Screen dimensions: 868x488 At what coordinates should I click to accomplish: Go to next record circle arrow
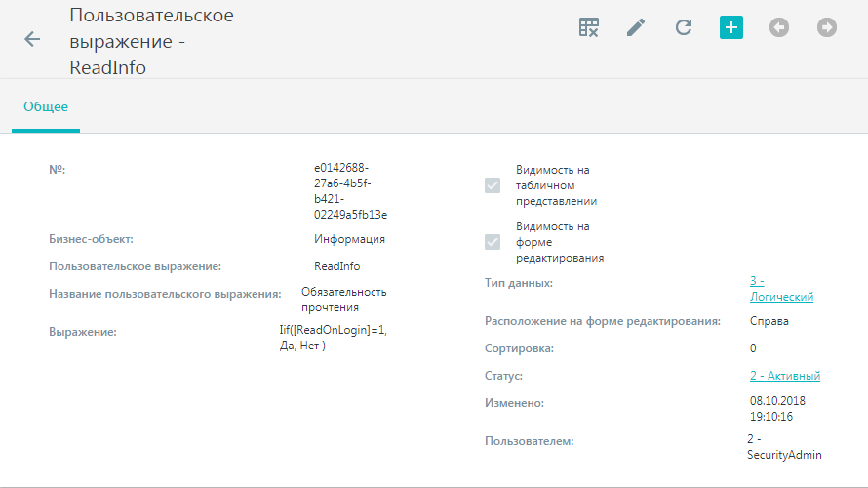click(x=827, y=27)
